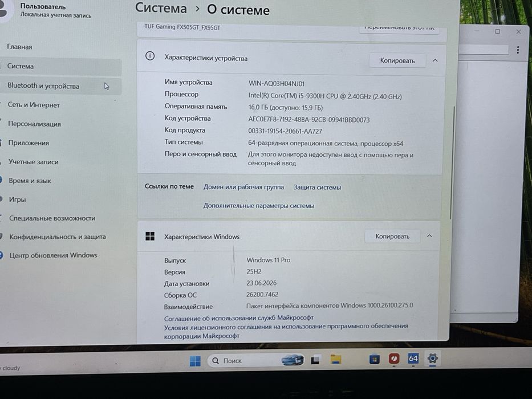Image resolution: width=532 pixels, height=399 pixels.
Task: Click the 64-разрядная операционная система value
Action: pos(326,144)
